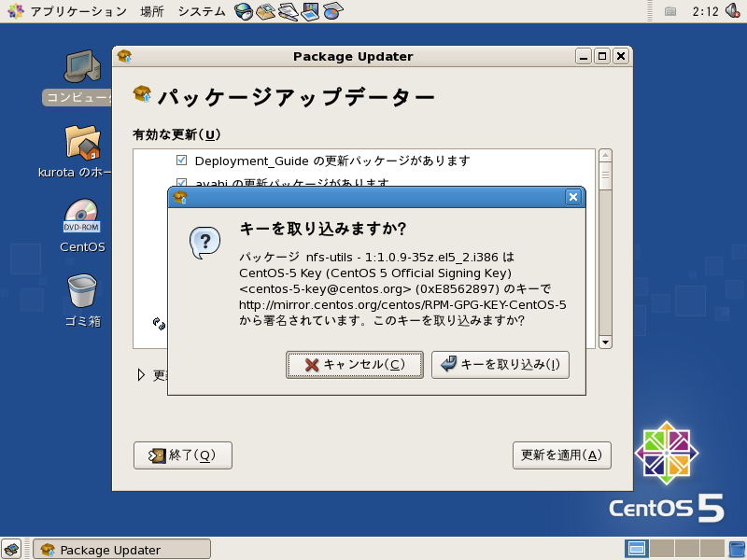Image resolution: width=747 pixels, height=560 pixels.
Task: Click the "有効な更新(U)" label
Action: [176, 134]
